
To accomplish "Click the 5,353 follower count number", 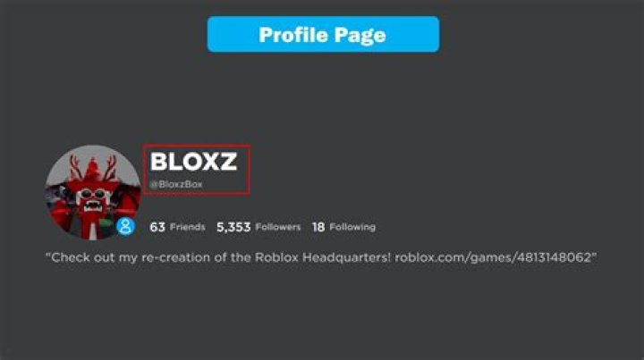I will pos(233,227).
